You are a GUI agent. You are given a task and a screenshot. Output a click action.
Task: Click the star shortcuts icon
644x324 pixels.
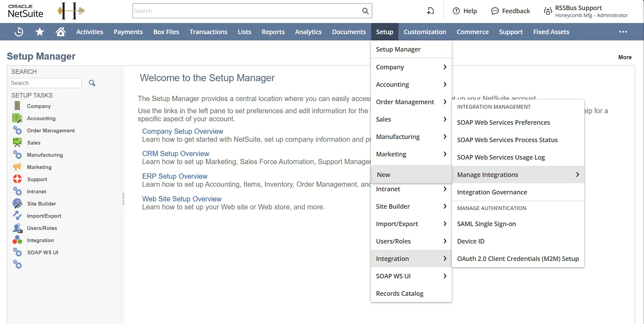point(40,32)
